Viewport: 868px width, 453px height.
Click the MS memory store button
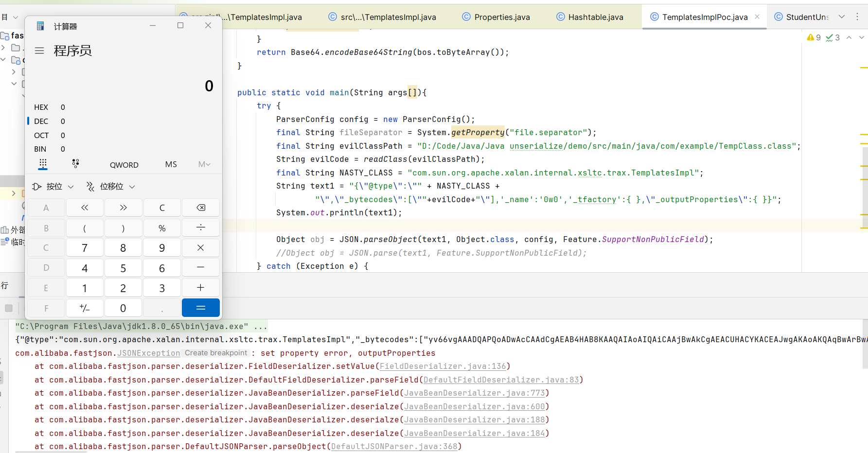point(171,164)
